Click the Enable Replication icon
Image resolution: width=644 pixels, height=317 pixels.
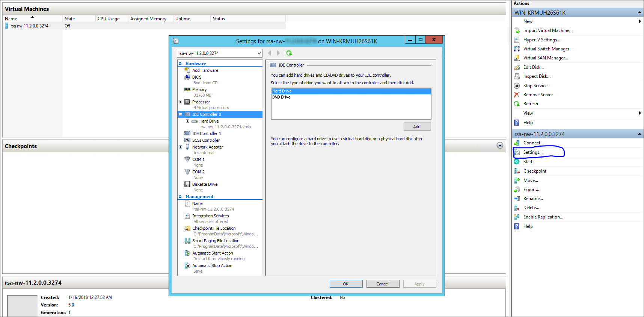(517, 217)
